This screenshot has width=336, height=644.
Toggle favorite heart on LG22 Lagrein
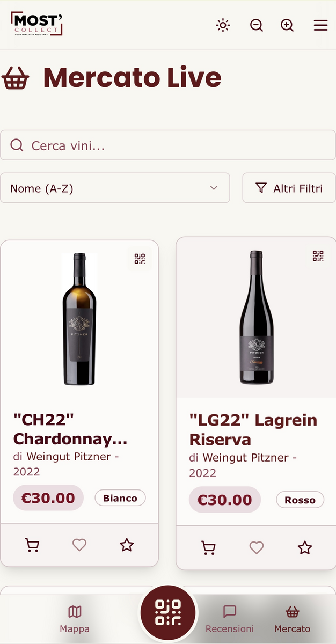(x=257, y=547)
